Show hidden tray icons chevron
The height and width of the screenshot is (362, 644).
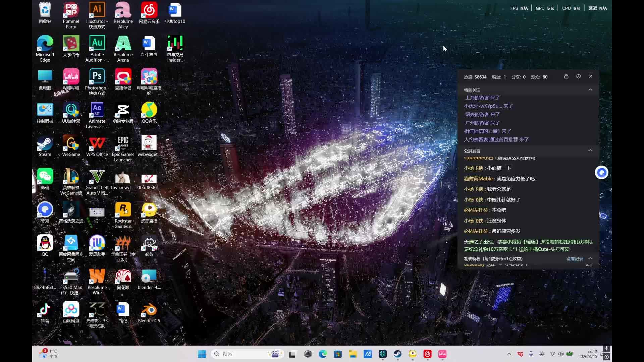click(509, 354)
